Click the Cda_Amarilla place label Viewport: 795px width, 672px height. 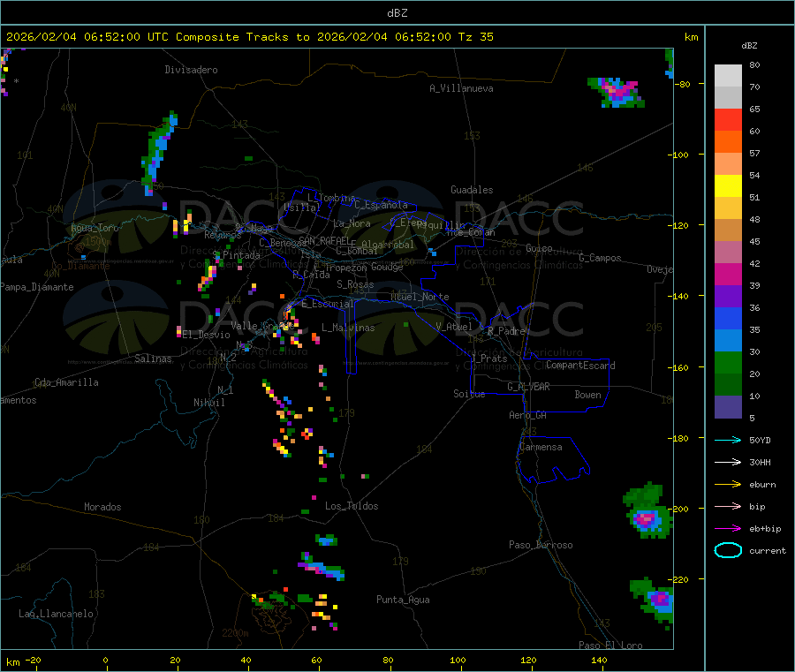pyautogui.click(x=66, y=382)
